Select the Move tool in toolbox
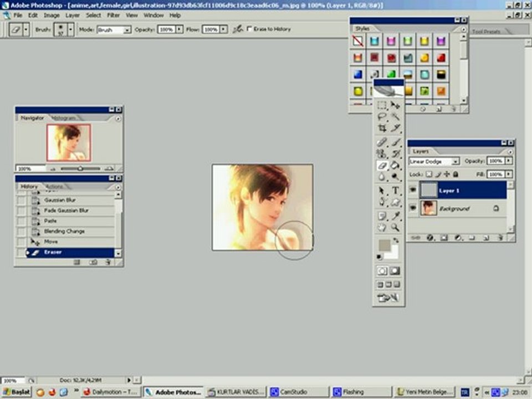 [395, 105]
